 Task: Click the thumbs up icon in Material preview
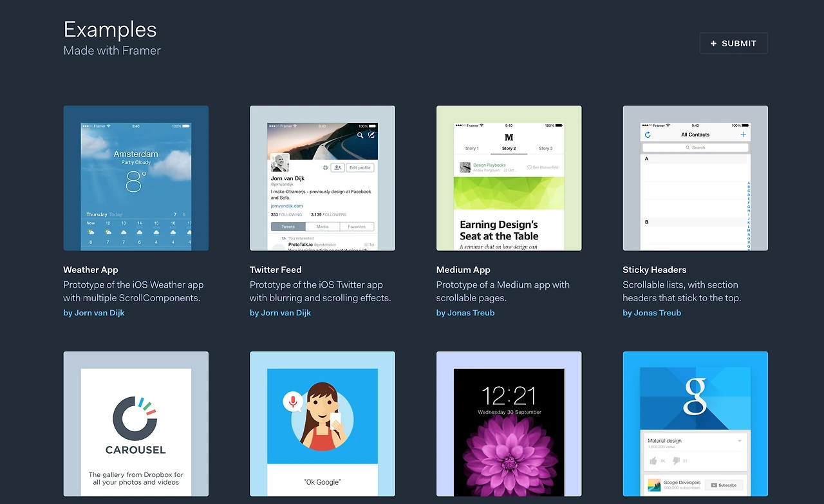pyautogui.click(x=653, y=460)
